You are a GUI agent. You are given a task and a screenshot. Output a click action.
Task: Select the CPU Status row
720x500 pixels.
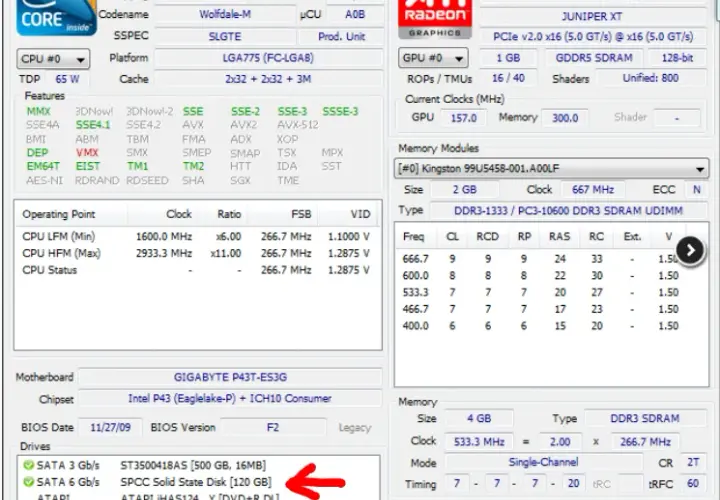pos(197,270)
